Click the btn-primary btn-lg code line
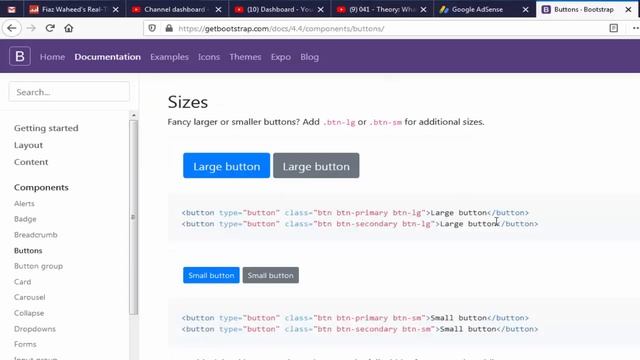This screenshot has height=360, width=640. 355,213
